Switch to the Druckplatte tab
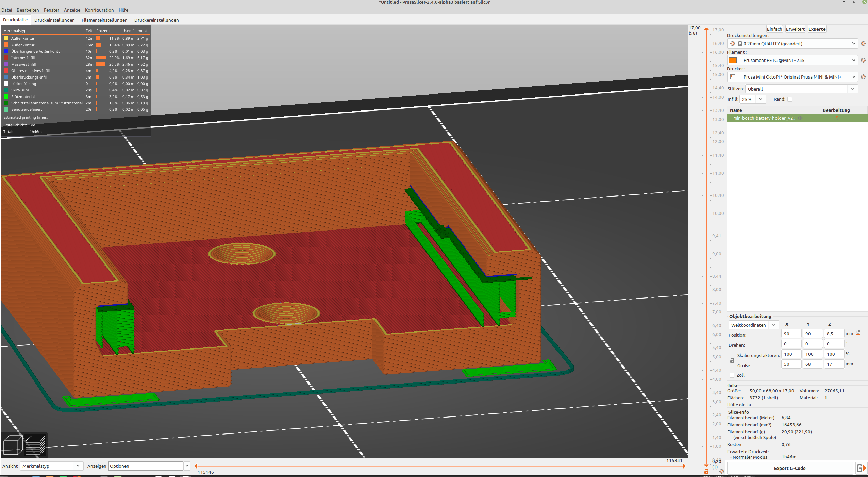Viewport: 868px width, 477px height. (x=15, y=20)
